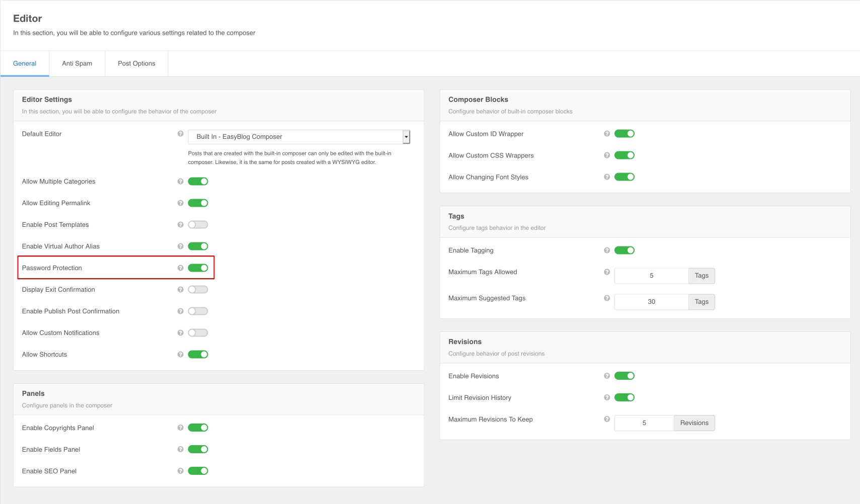Switch to Anti Spam tab

pos(77,63)
